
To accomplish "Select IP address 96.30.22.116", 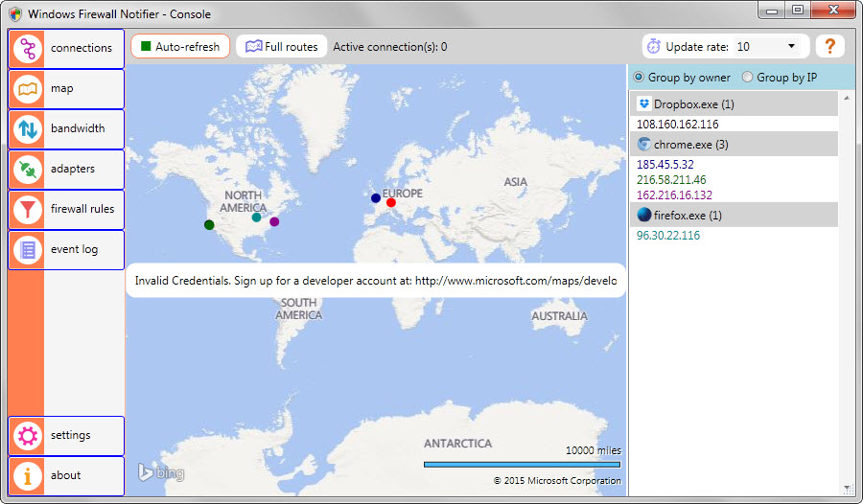I will (668, 235).
